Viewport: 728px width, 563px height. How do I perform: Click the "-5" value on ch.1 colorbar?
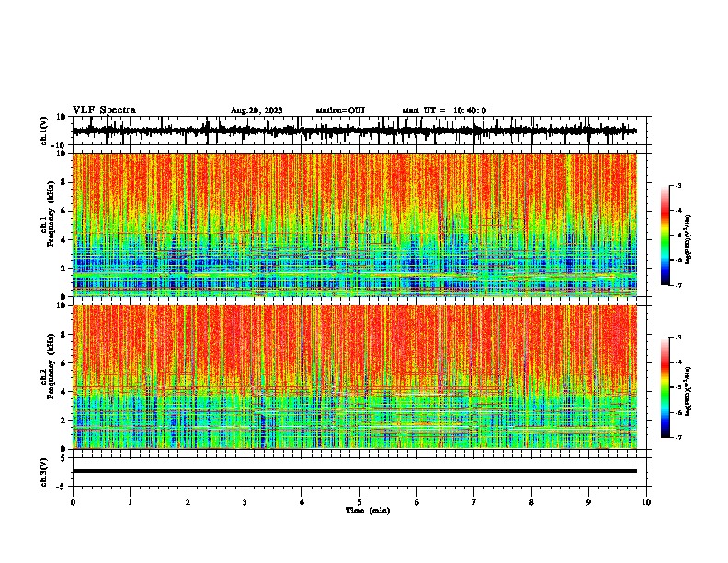(x=677, y=236)
